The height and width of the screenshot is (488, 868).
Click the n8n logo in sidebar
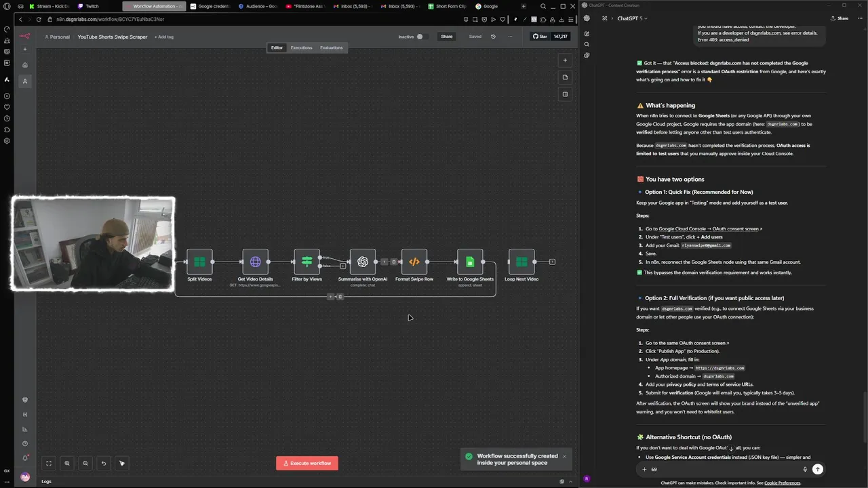[24, 36]
